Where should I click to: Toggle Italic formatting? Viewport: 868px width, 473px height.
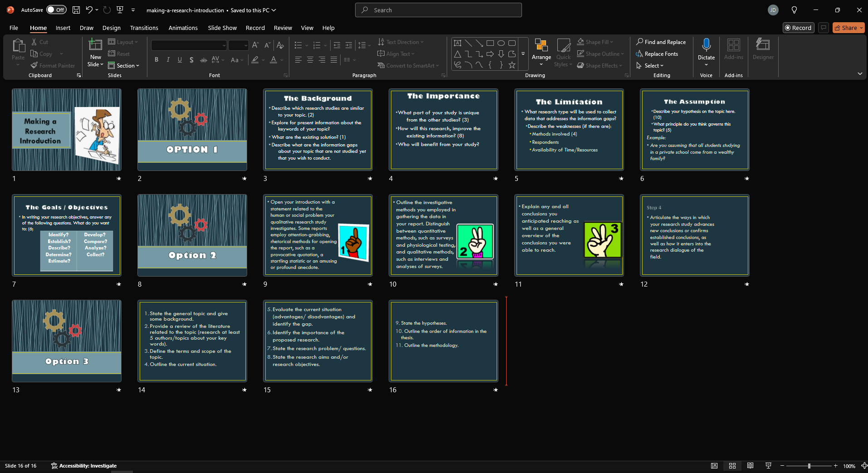tap(168, 59)
